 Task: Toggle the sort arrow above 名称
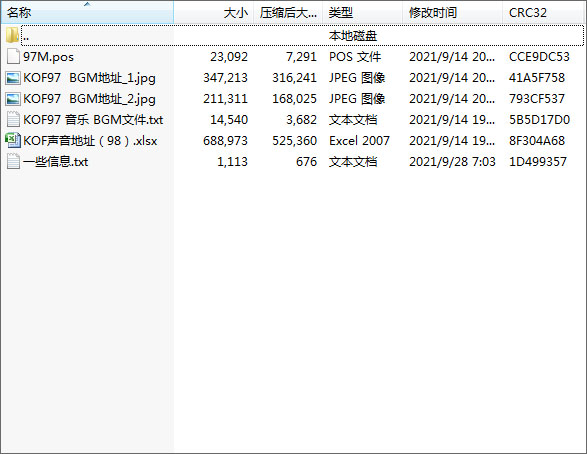pyautogui.click(x=87, y=4)
